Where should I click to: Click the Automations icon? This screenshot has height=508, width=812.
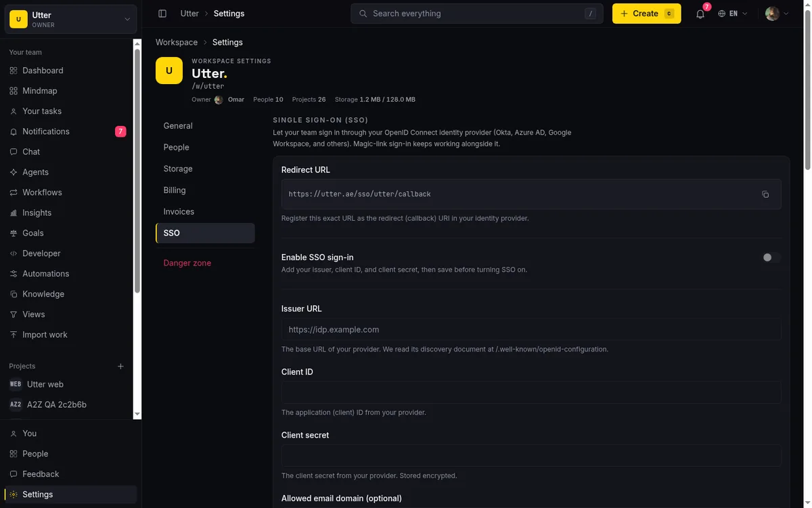[x=14, y=274]
